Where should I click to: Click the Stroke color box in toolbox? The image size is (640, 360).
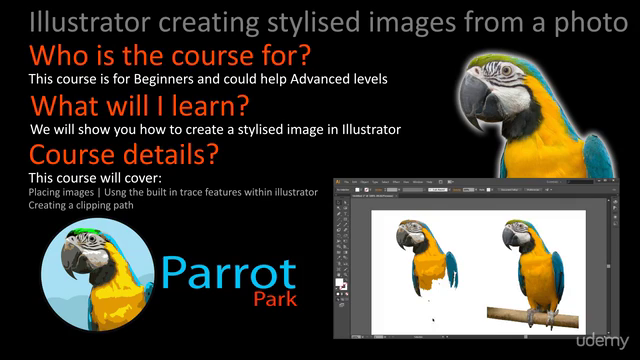[344, 287]
